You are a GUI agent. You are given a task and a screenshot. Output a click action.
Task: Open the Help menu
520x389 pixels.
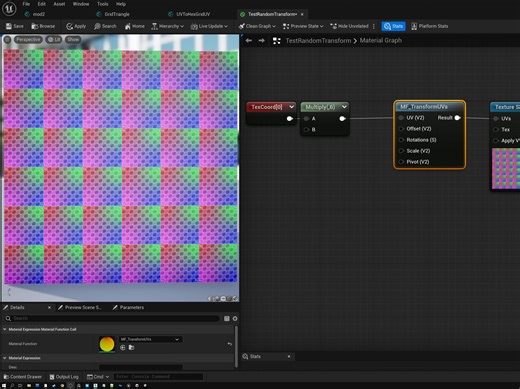click(121, 4)
